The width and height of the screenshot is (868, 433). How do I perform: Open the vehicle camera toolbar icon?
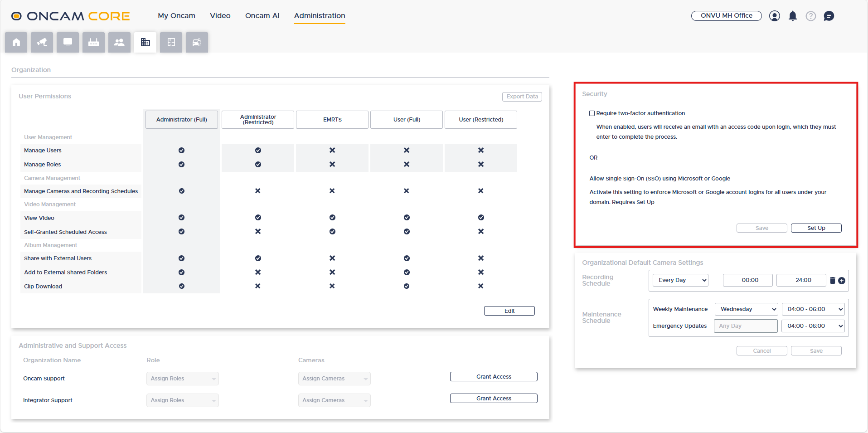point(197,43)
